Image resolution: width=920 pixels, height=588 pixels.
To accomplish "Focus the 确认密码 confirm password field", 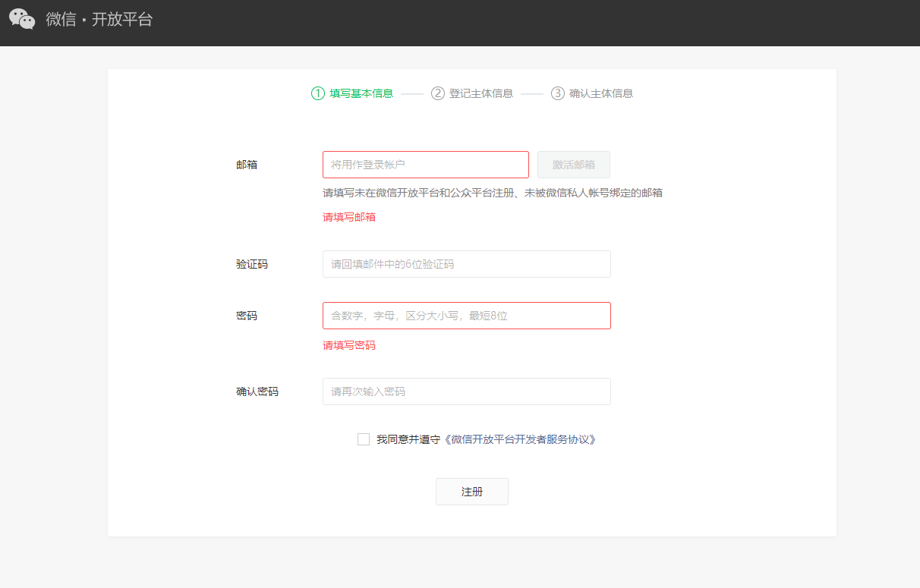I will point(467,391).
